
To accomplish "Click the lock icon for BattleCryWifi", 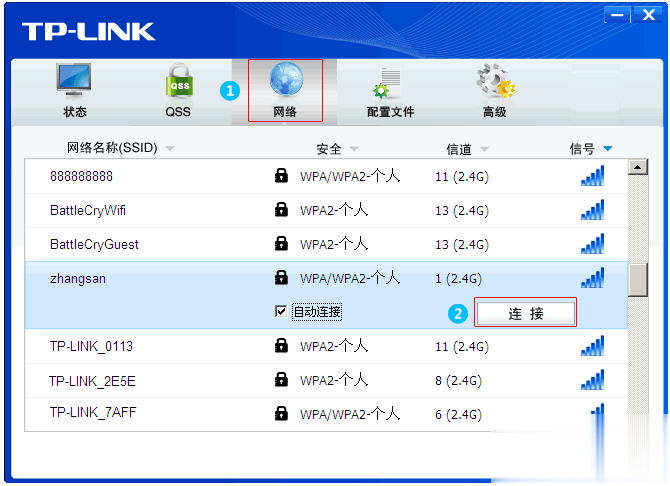I will [x=281, y=209].
